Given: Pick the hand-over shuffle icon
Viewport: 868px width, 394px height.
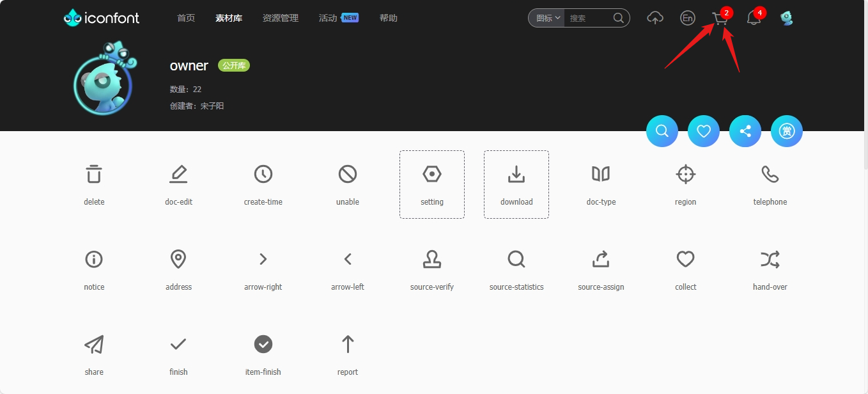Looking at the screenshot, I should [770, 259].
